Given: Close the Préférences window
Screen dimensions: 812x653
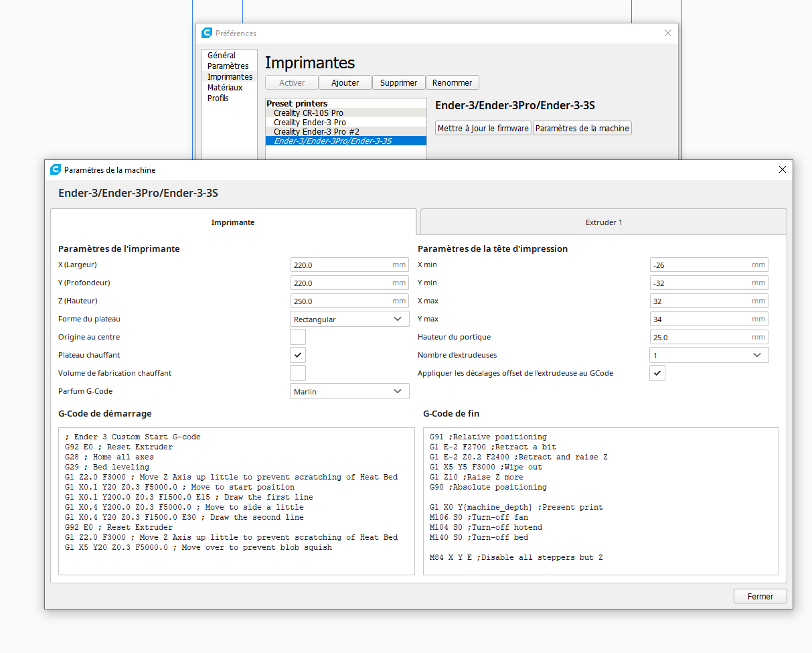Looking at the screenshot, I should [x=667, y=33].
